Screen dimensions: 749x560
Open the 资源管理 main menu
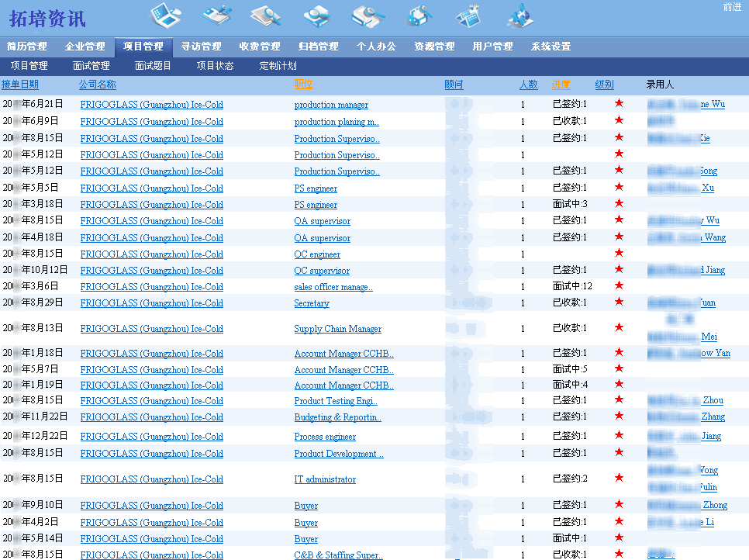(x=435, y=47)
